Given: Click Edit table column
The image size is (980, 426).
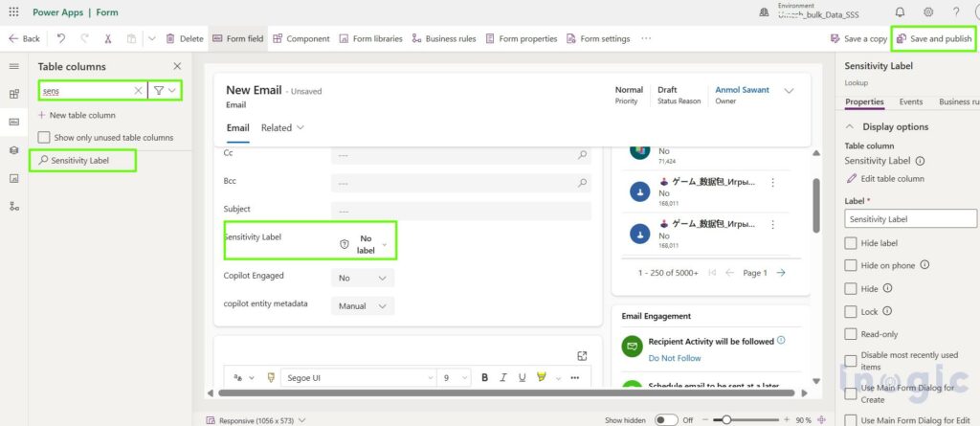Looking at the screenshot, I should pos(885,178).
